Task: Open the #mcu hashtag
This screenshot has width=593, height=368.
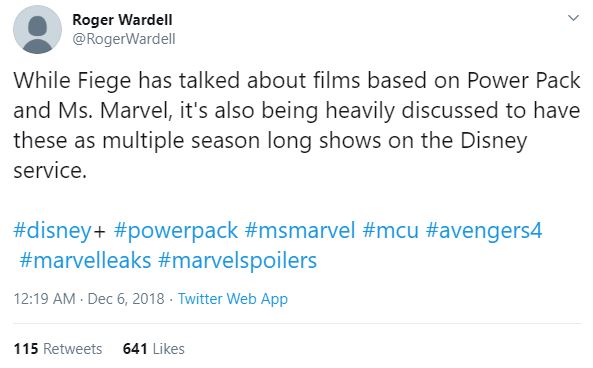Action: click(390, 231)
